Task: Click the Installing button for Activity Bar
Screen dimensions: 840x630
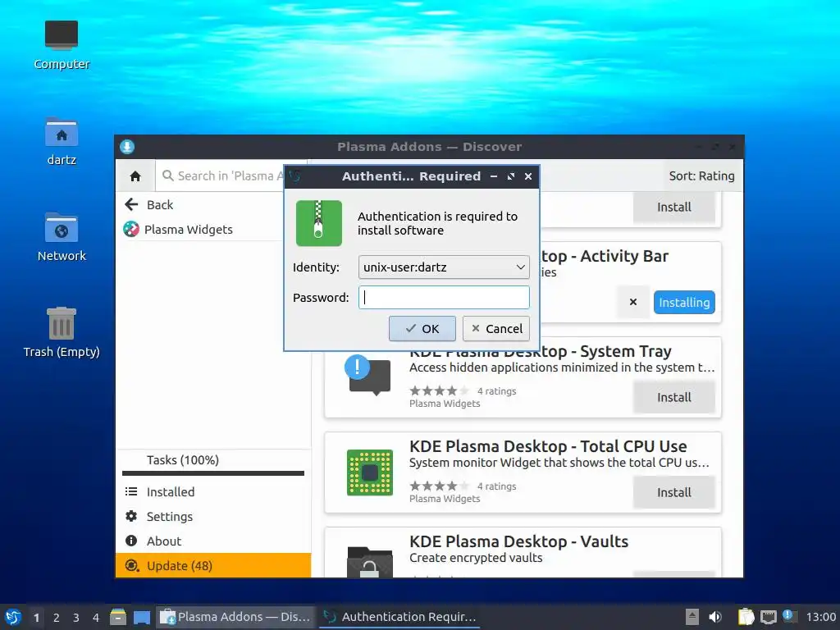Action: pyautogui.click(x=684, y=302)
